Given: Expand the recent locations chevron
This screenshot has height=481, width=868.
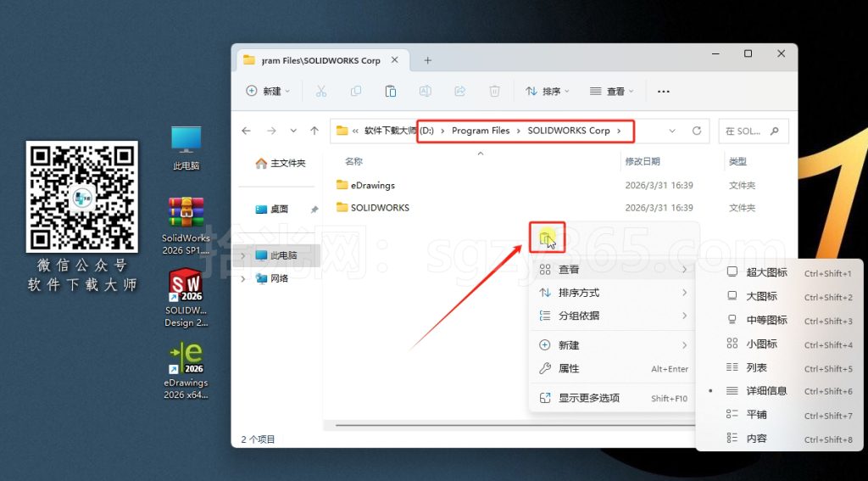Looking at the screenshot, I should pos(293,131).
